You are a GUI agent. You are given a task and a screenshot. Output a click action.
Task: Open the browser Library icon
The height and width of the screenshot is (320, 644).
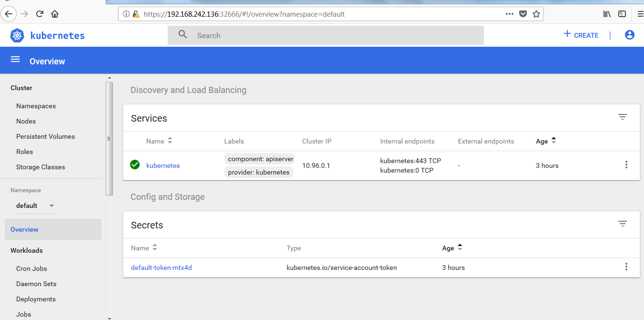click(x=607, y=14)
